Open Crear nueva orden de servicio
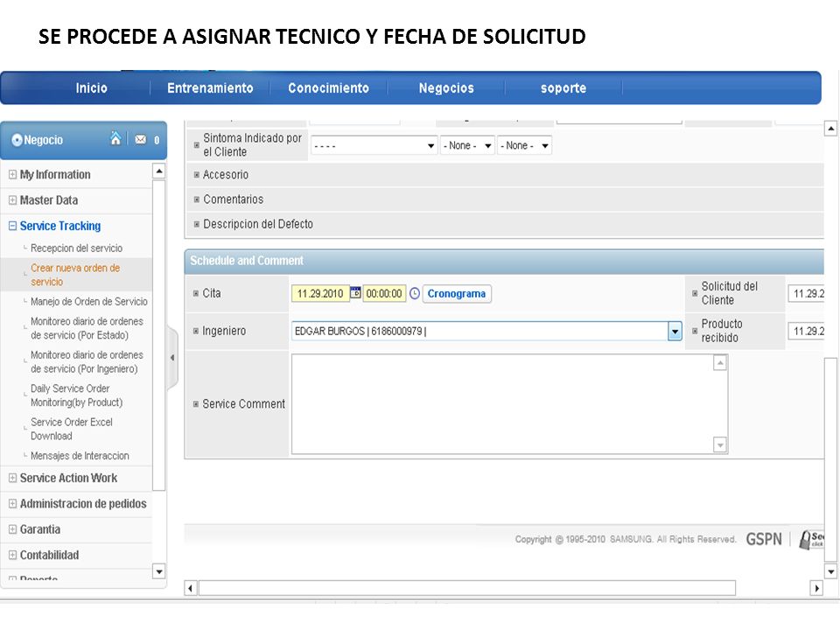This screenshot has height=630, width=840. [75, 274]
